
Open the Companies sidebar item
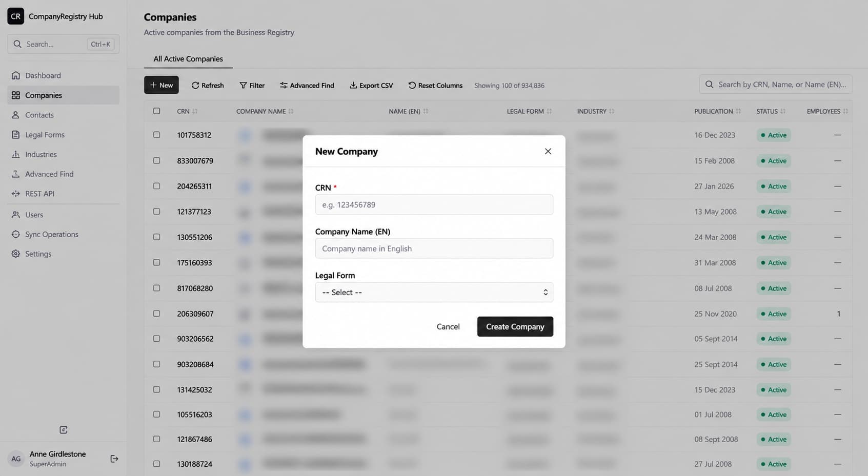tap(63, 95)
